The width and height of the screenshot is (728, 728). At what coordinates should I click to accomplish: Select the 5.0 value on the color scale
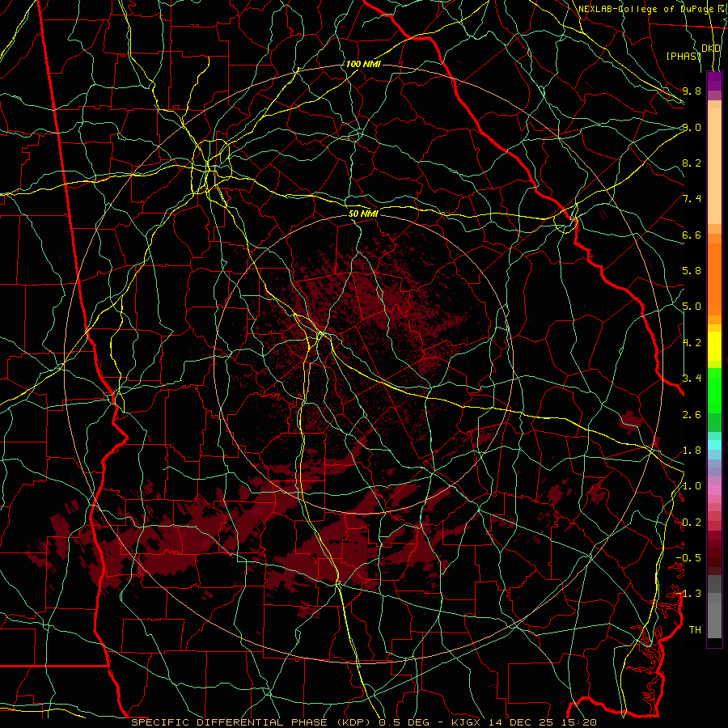(x=692, y=307)
